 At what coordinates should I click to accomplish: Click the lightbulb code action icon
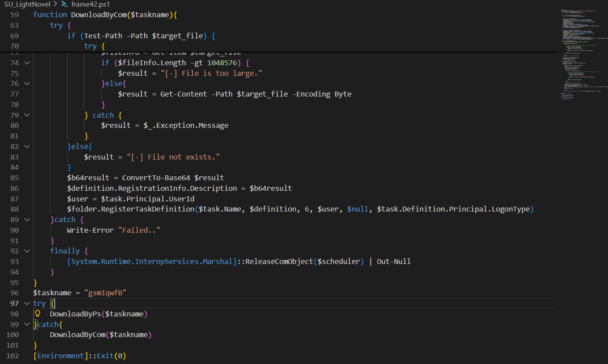pyautogui.click(x=38, y=314)
